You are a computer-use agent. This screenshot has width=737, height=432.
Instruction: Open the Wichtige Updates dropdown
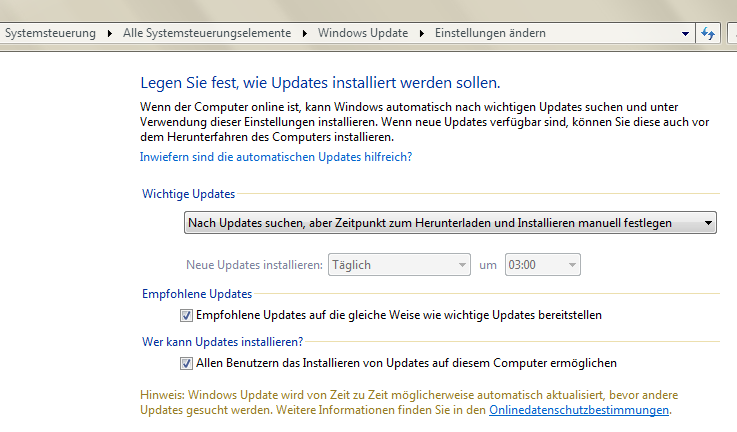(x=450, y=223)
